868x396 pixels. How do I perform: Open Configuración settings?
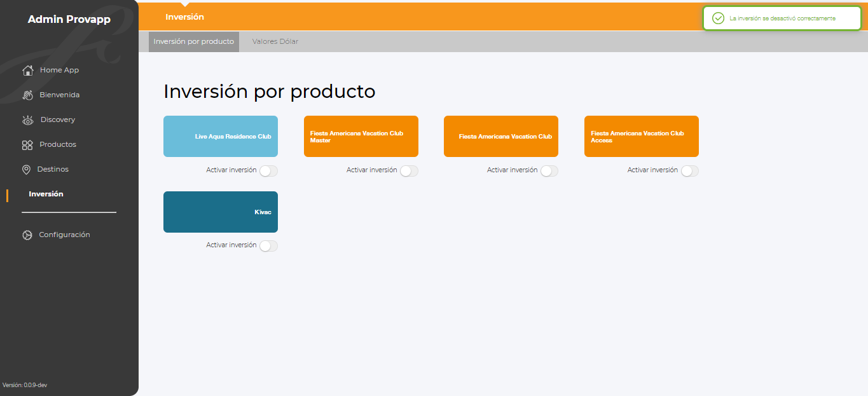[x=64, y=235]
